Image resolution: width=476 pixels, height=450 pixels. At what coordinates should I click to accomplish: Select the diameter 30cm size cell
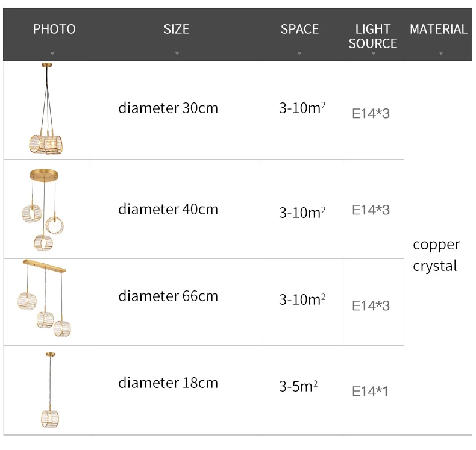(x=168, y=108)
